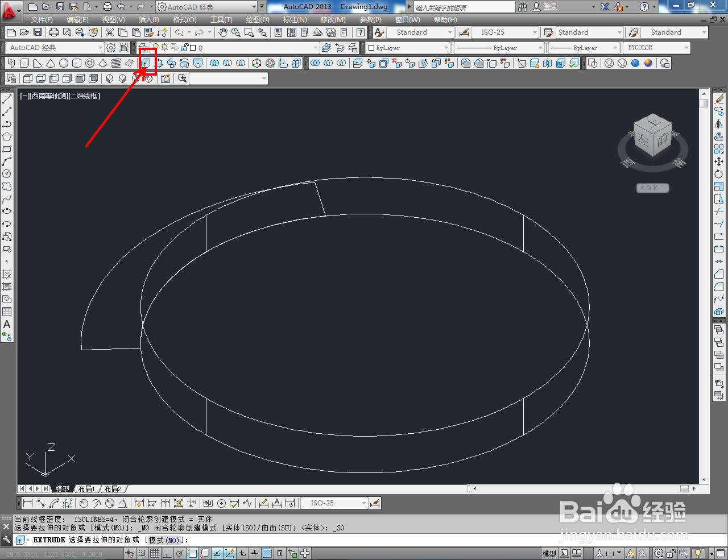Select the Box solid tool
The image size is (728, 560).
click(x=24, y=63)
